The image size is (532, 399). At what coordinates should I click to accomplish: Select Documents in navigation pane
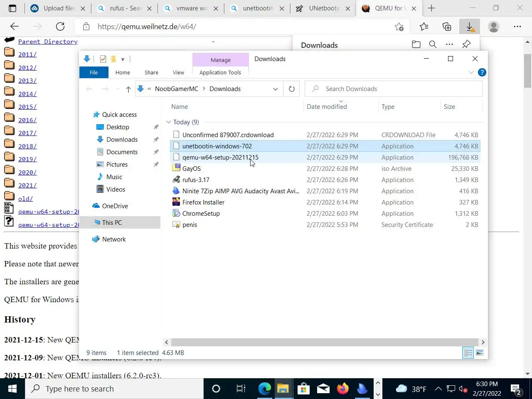pos(122,152)
